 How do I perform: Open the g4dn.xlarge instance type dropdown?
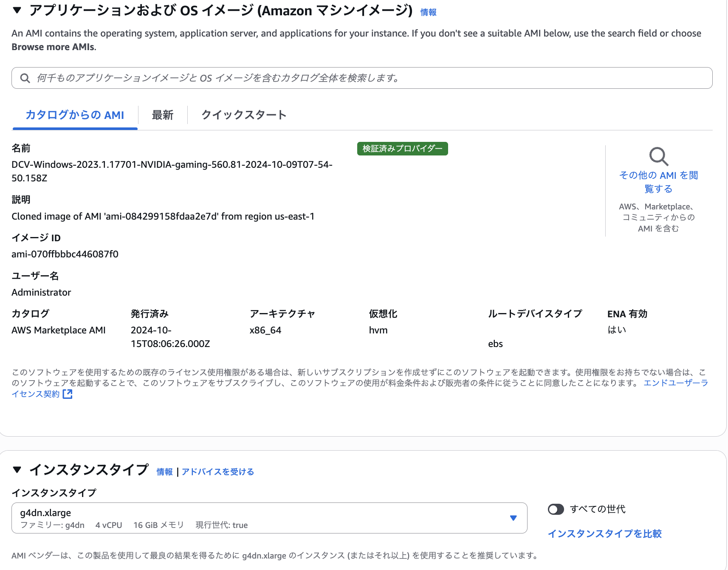(269, 518)
